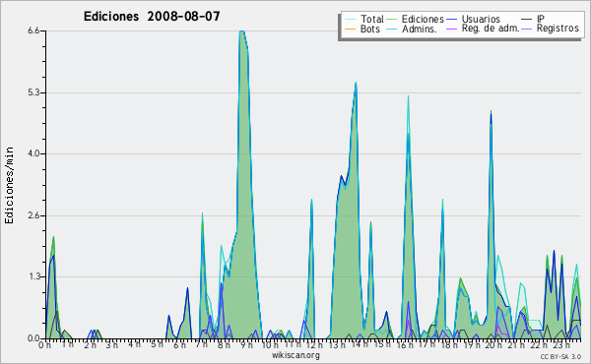Click the y-axis value 1.3

click(x=33, y=276)
